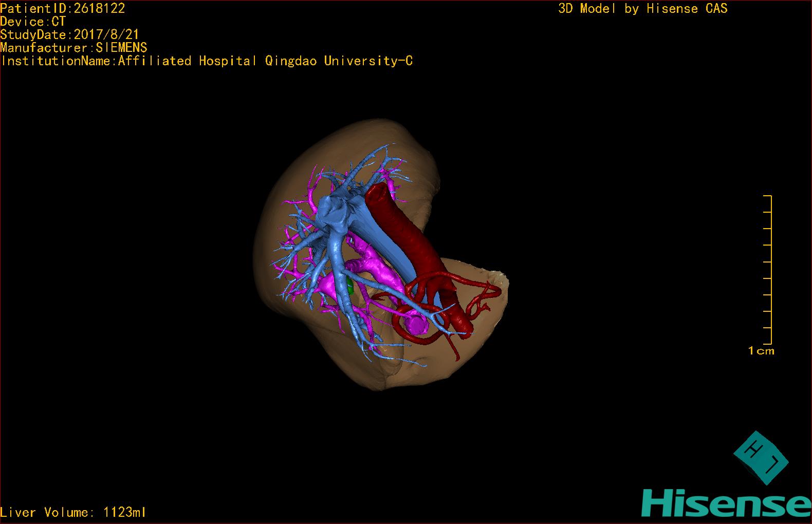Click the InstitutionName overlay text
The height and width of the screenshot is (524, 812).
[x=207, y=61]
